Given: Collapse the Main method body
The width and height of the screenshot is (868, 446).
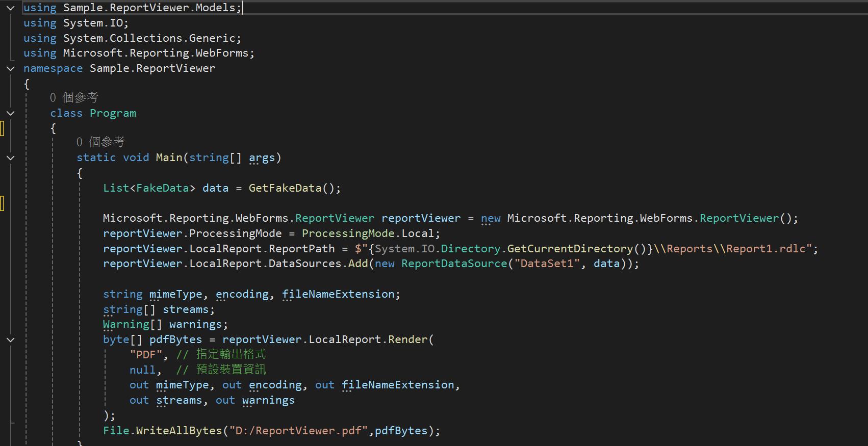Looking at the screenshot, I should click(x=10, y=158).
